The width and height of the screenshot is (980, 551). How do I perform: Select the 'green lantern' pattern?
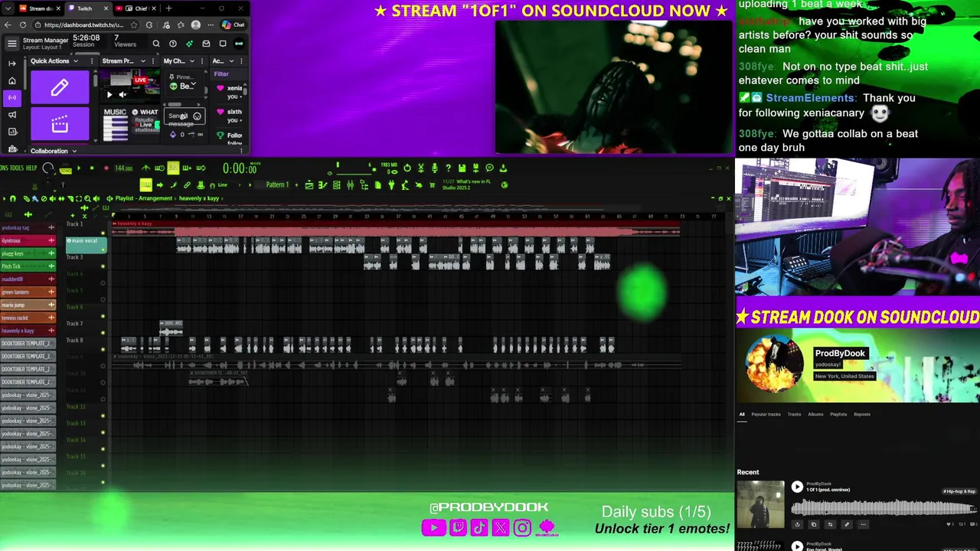click(x=28, y=292)
